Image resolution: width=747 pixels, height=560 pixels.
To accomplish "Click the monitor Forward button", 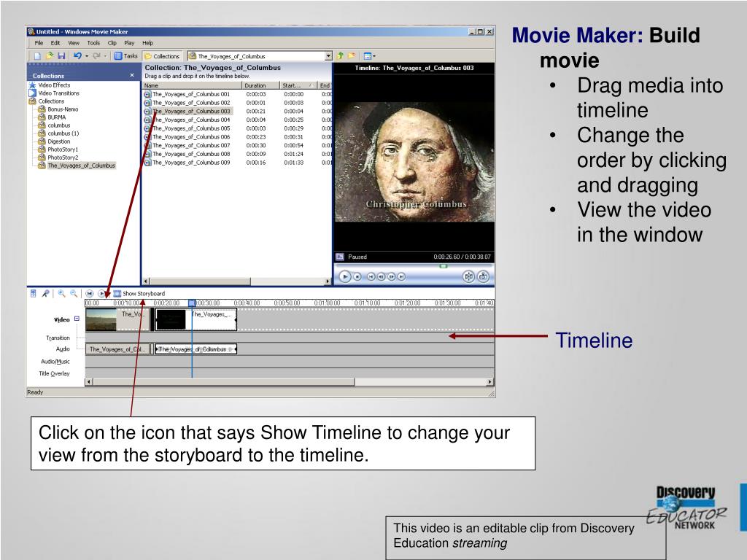I will point(402,276).
